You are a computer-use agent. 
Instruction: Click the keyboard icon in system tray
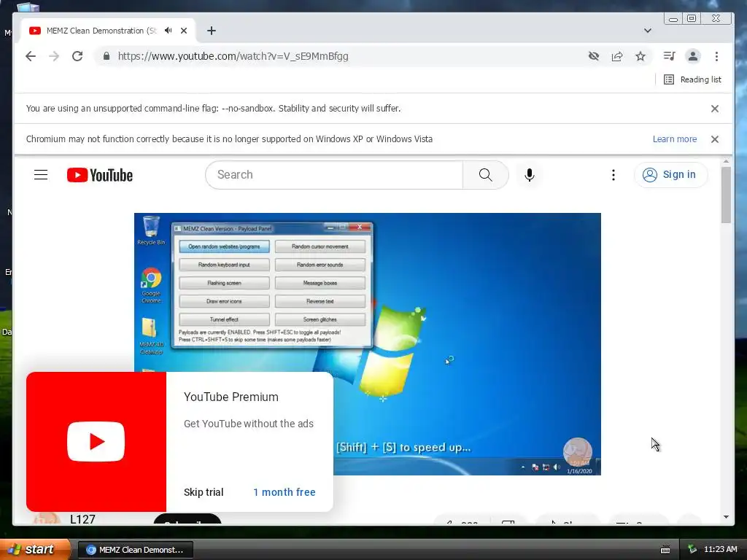click(x=665, y=550)
